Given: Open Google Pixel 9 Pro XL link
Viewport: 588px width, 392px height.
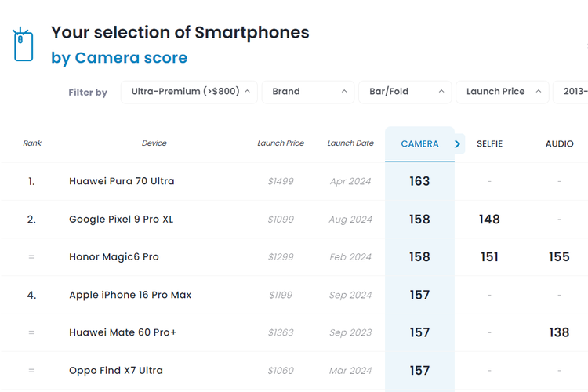Looking at the screenshot, I should pyautogui.click(x=121, y=220).
